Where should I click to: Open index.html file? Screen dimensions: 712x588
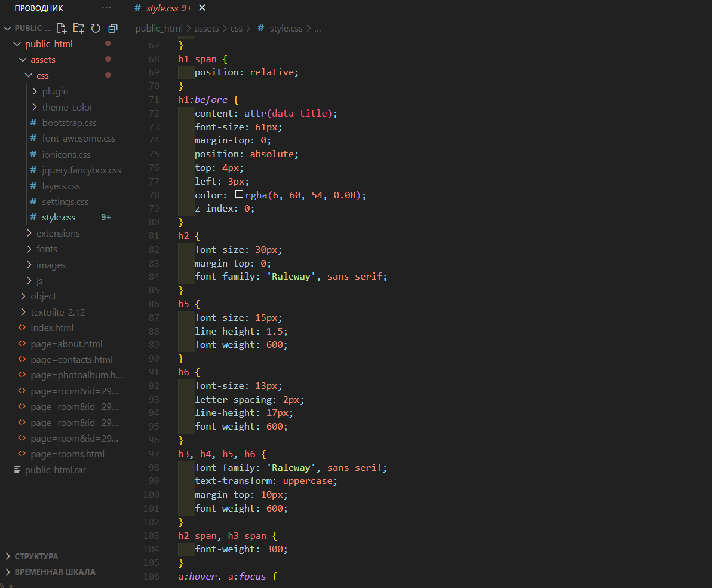[52, 327]
